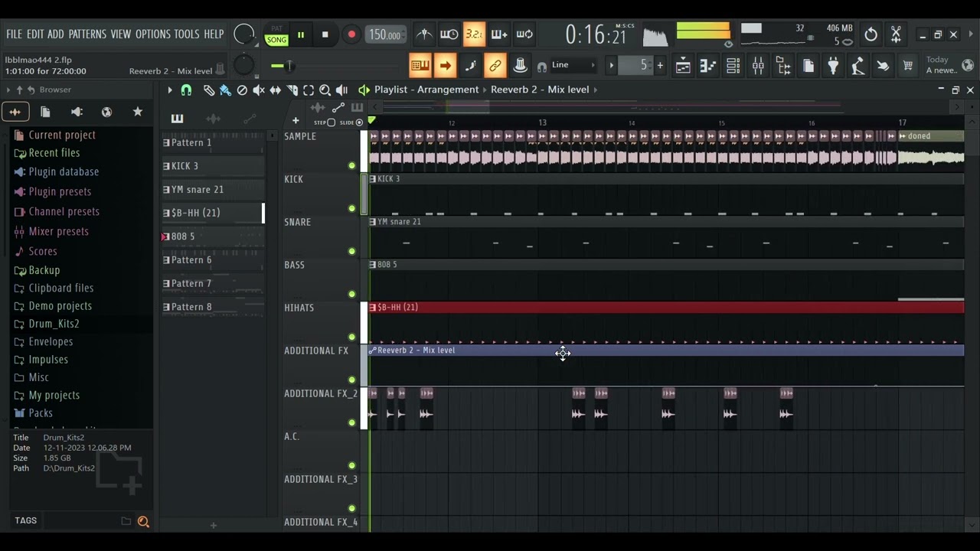Click the audio editor scissors icon

pyautogui.click(x=896, y=34)
